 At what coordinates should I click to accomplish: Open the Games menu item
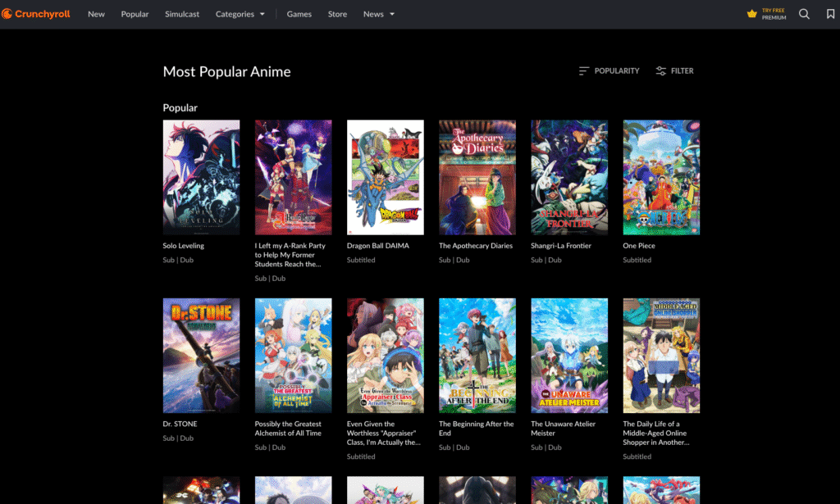point(299,15)
